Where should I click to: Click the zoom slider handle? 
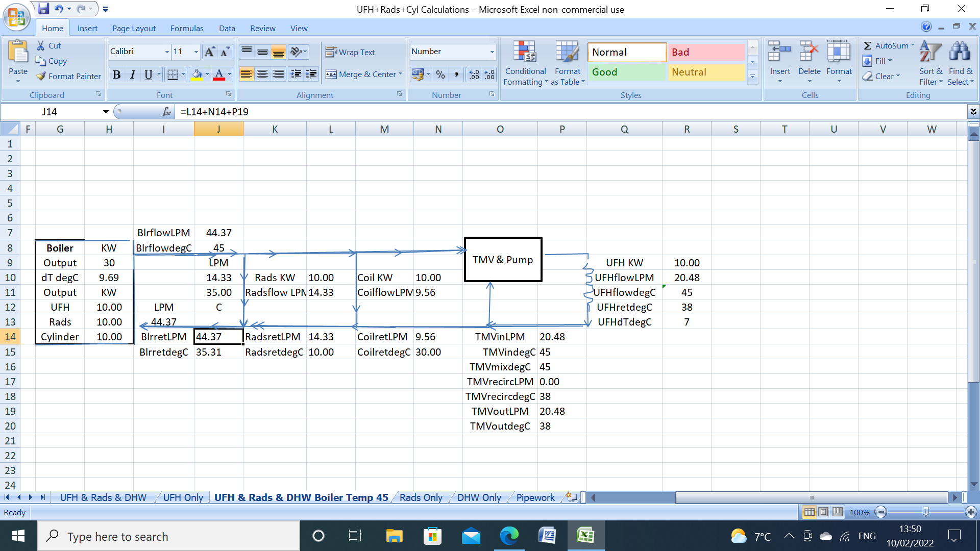tap(925, 512)
